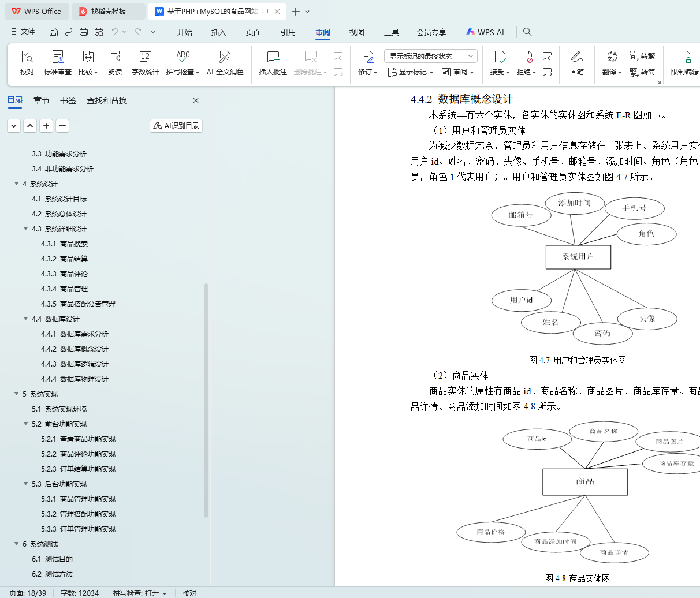
Task: Click 字数: 12034 in status bar
Action: click(80, 593)
